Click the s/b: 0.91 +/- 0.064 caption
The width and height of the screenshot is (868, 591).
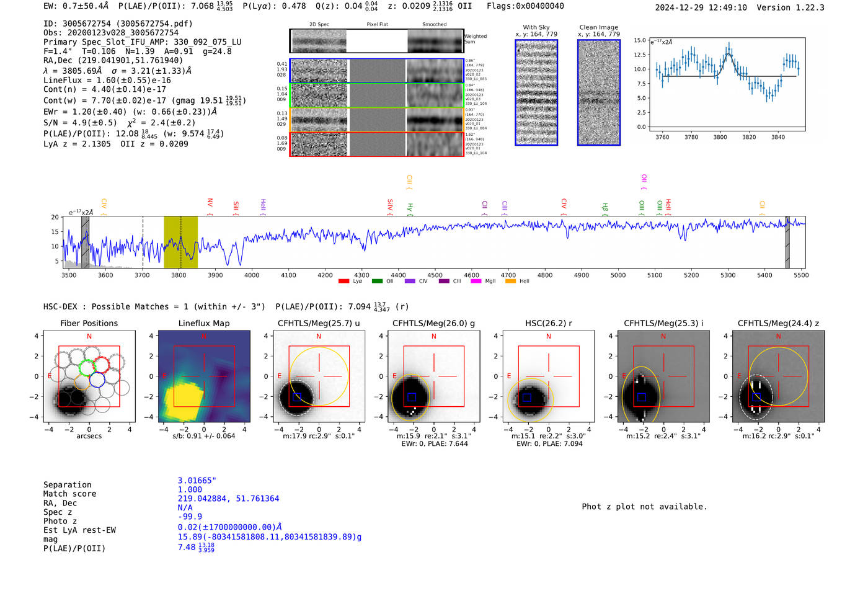204,436
